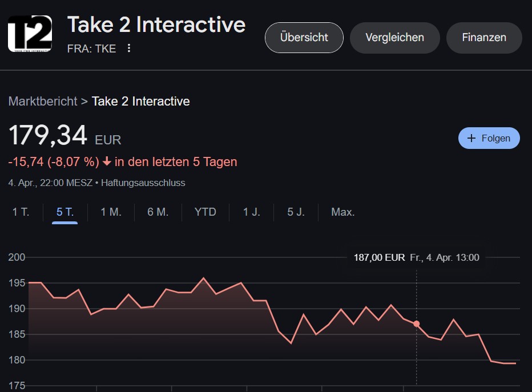Switch chart to 6 M. range
The height and width of the screenshot is (392, 532).
[x=158, y=212]
